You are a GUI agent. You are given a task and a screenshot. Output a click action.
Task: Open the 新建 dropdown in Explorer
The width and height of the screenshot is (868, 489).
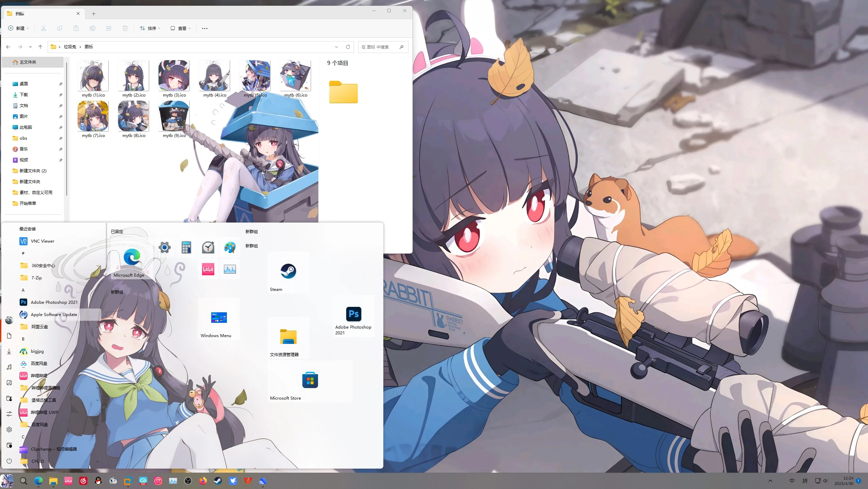pos(18,28)
